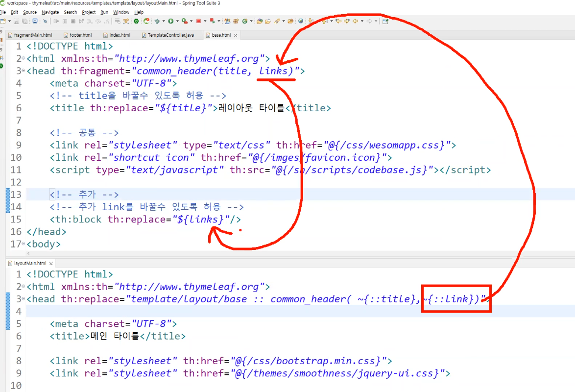Collapse the head th:replace fold in layoutMain.html
The width and height of the screenshot is (575, 392).
coord(24,299)
